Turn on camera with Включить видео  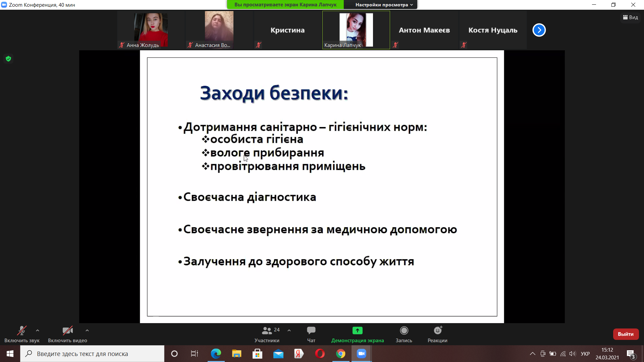point(67,331)
